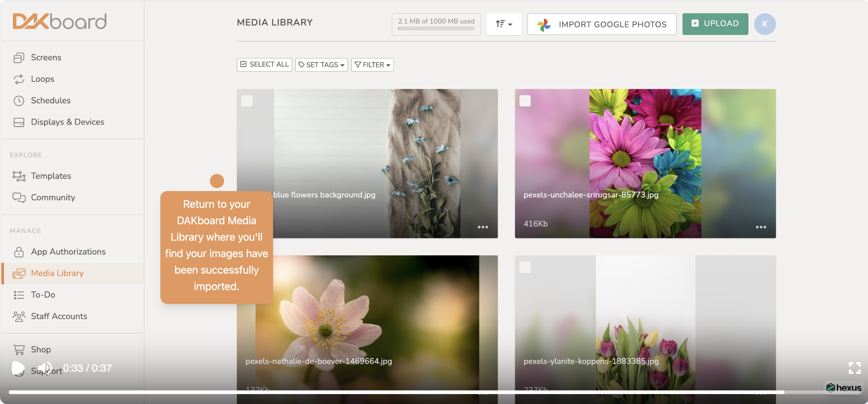Open options menu for pexels-unchalee-srirugsar image
The height and width of the screenshot is (404, 868).
pos(761,227)
